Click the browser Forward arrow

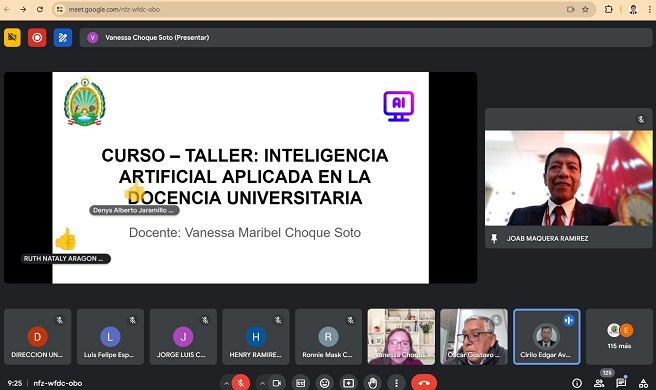(23, 9)
